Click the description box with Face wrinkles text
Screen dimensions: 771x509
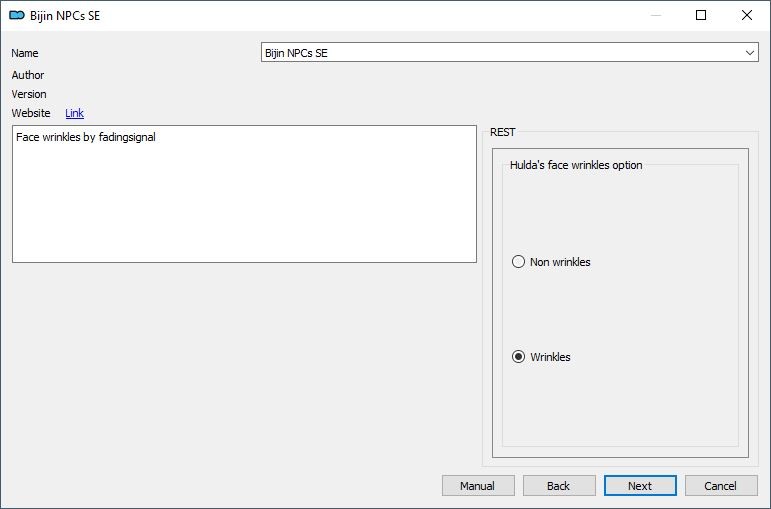click(244, 194)
